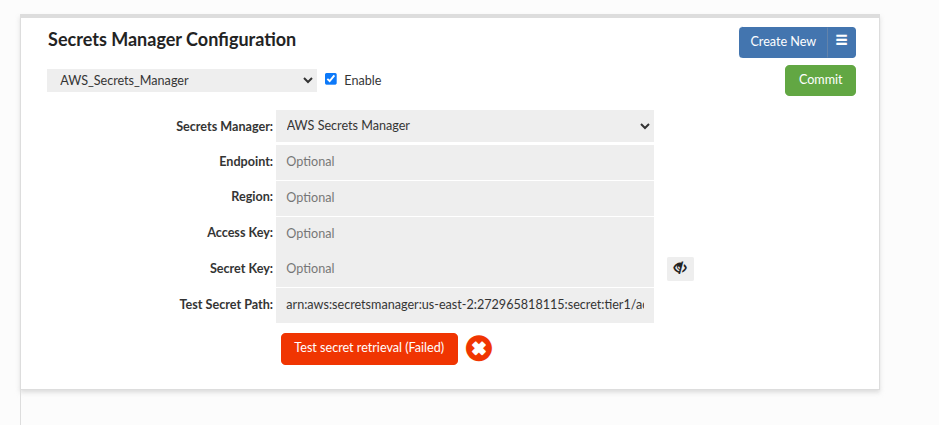Commit the configuration changes

tap(820, 80)
